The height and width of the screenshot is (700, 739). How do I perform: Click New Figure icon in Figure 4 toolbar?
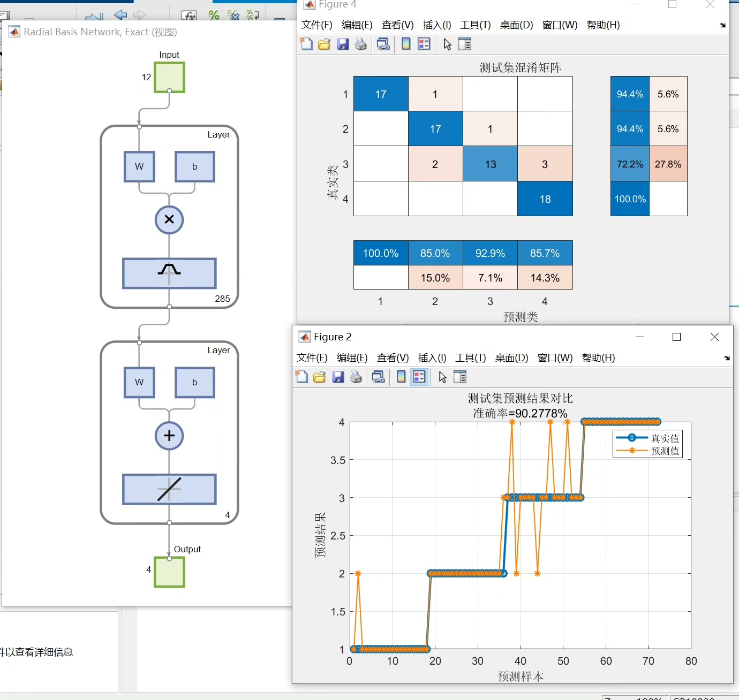tap(306, 44)
